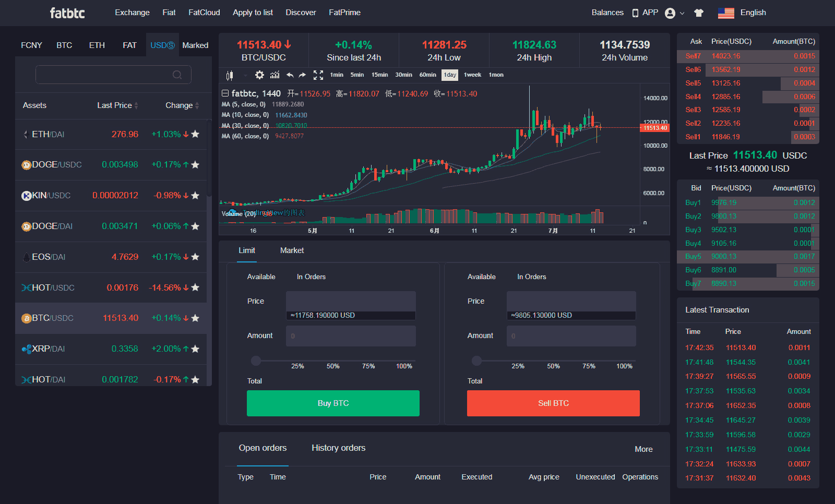Viewport: 835px width, 504px height.
Task: Click the buy Amount input field
Action: [351, 336]
